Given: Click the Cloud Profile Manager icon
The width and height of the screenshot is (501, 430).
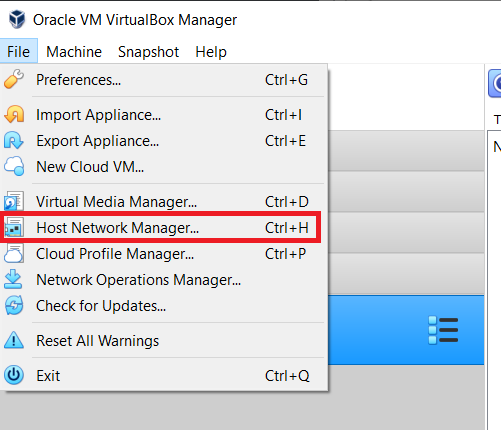Looking at the screenshot, I should [14, 253].
